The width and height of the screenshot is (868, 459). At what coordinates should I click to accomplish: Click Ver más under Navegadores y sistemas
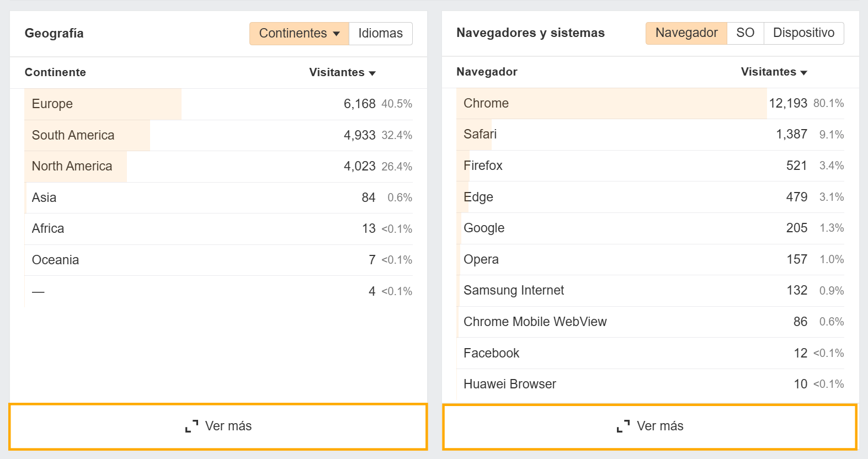pos(650,426)
